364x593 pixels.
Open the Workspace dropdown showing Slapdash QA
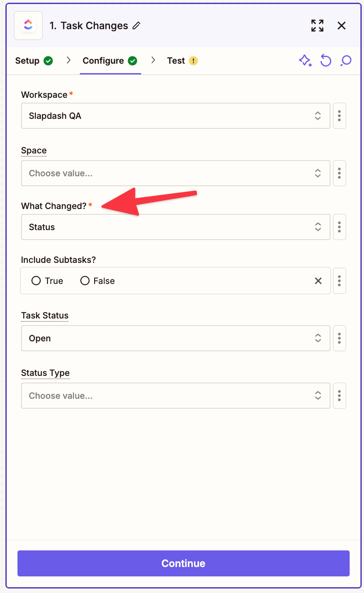(x=176, y=116)
